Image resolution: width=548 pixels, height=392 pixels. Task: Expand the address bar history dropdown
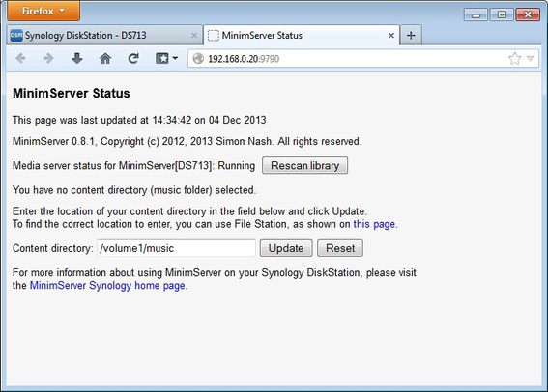pyautogui.click(x=531, y=59)
